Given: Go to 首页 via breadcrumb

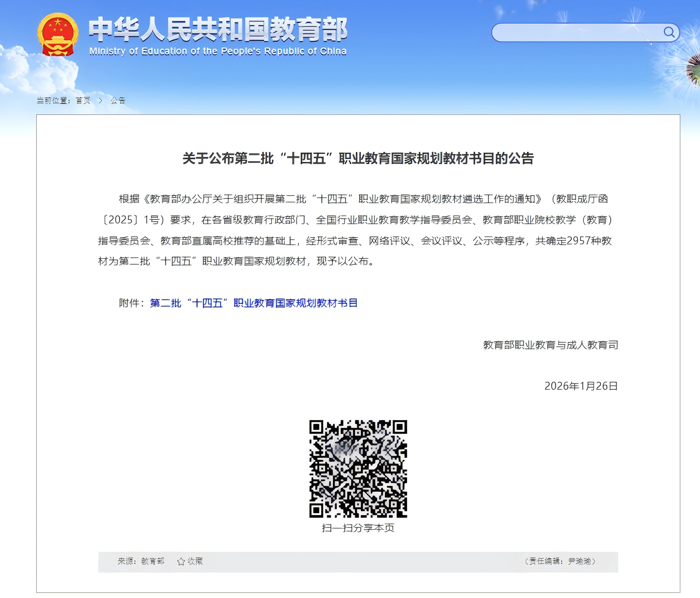Looking at the screenshot, I should [83, 101].
